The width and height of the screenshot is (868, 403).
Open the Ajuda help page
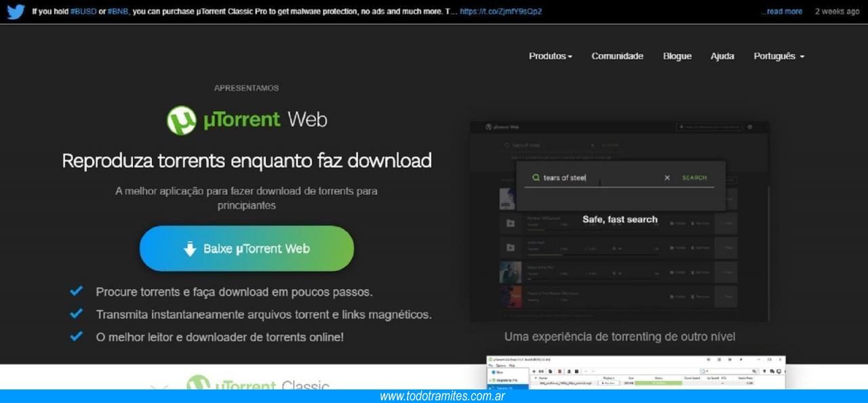coord(722,56)
